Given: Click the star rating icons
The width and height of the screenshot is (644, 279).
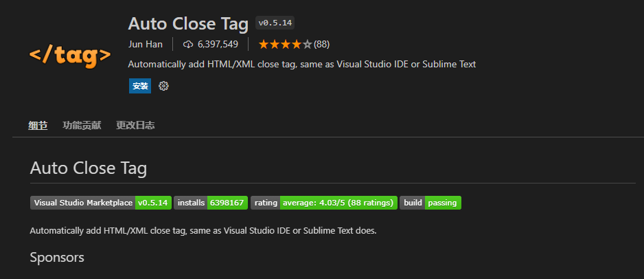Looking at the screenshot, I should (x=284, y=44).
